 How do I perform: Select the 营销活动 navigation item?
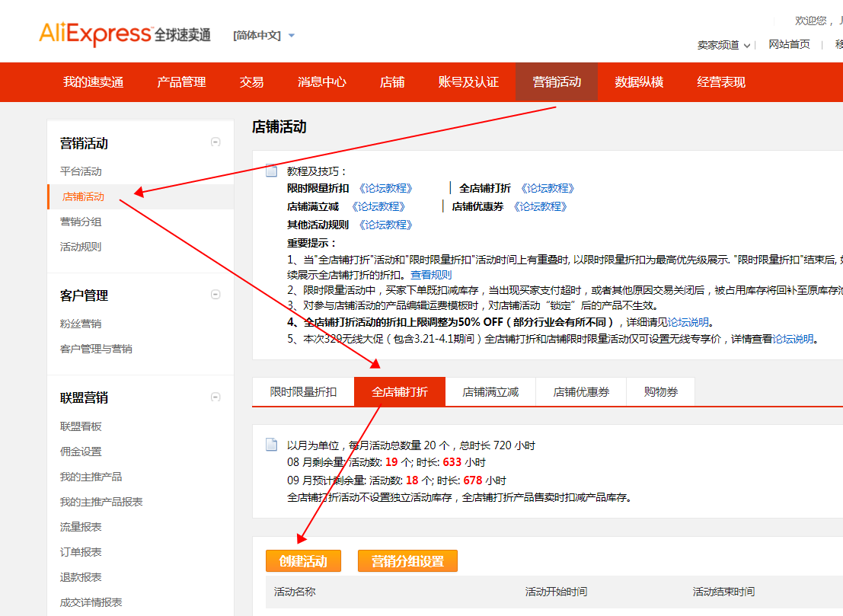[x=557, y=82]
